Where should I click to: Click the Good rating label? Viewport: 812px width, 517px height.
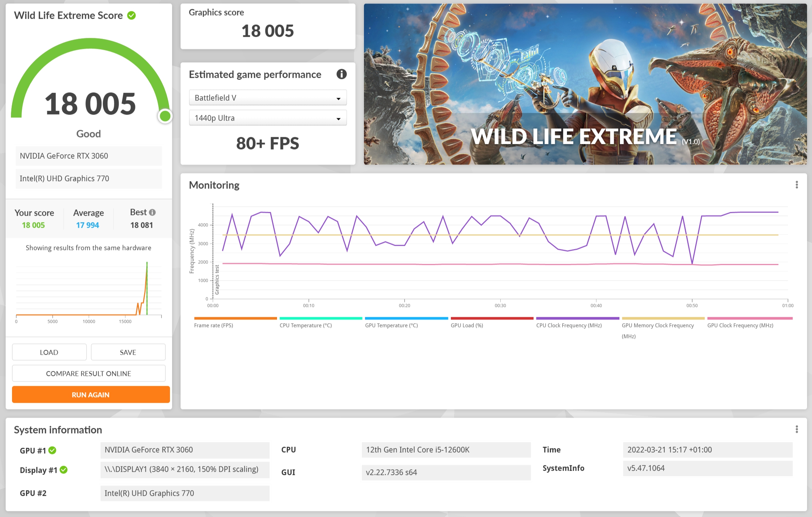[89, 134]
